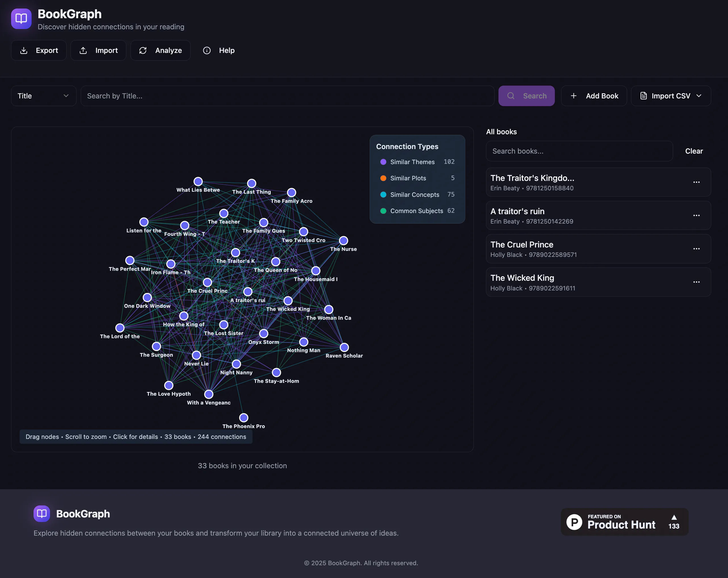
Task: Select The Traitor's Kingdom book entry
Action: pyautogui.click(x=598, y=182)
